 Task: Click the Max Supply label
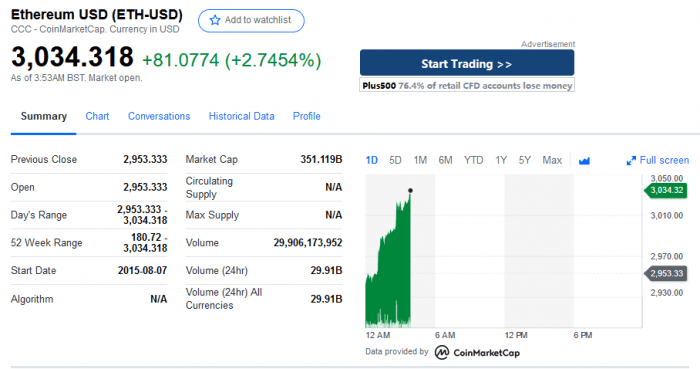pos(212,215)
